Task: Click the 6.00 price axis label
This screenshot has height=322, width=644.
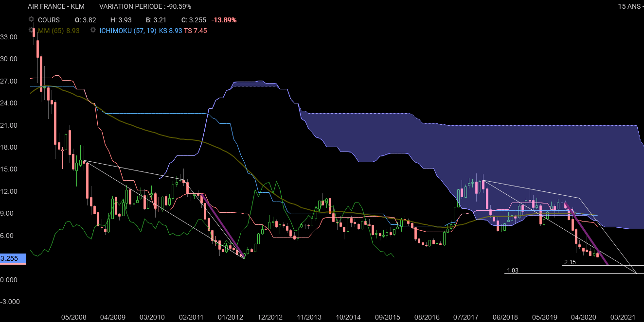Action: 10,236
